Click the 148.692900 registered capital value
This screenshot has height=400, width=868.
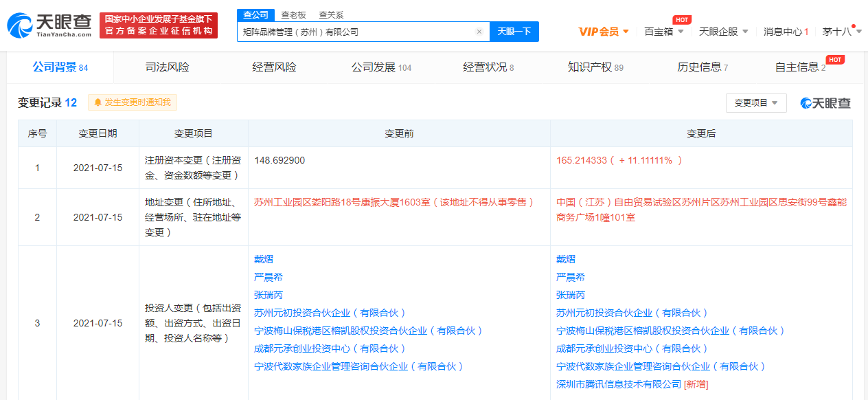tap(279, 160)
